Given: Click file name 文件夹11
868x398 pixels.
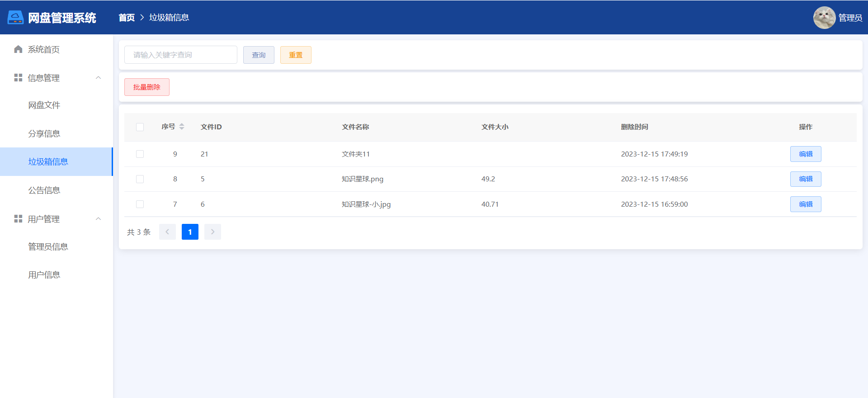Looking at the screenshot, I should [x=356, y=154].
